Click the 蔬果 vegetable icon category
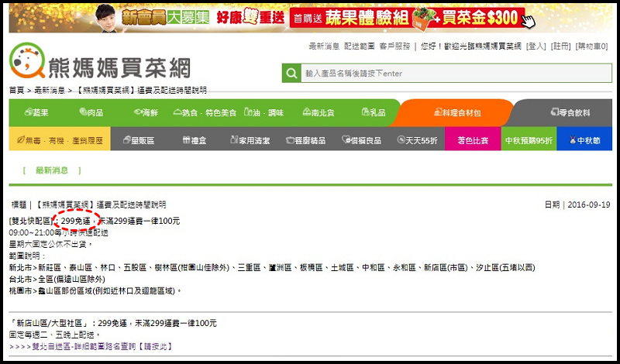Screen dimensions: 620x364 click(36, 112)
